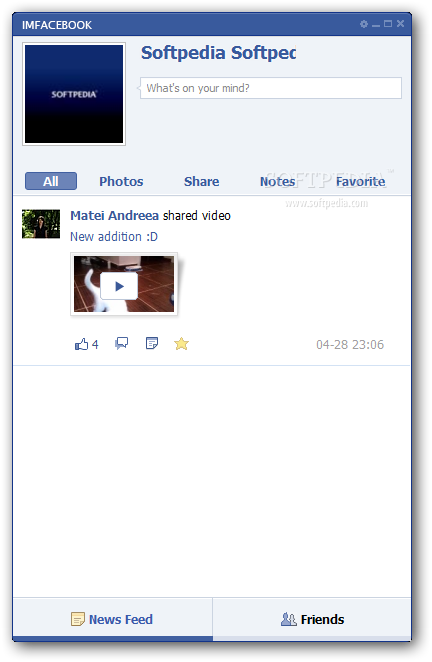Click the Softpedia profile name heading
Image resolution: width=432 pixels, height=662 pixels.
pyautogui.click(x=218, y=53)
